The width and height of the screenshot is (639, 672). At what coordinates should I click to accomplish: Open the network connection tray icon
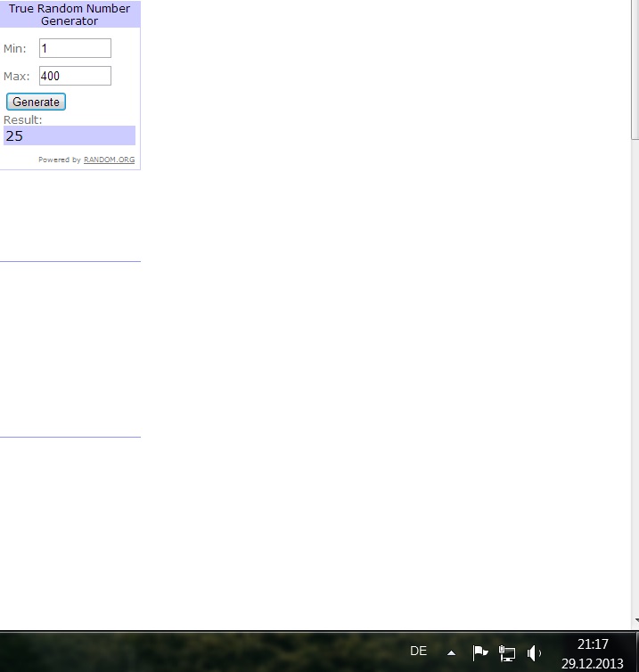pyautogui.click(x=507, y=652)
